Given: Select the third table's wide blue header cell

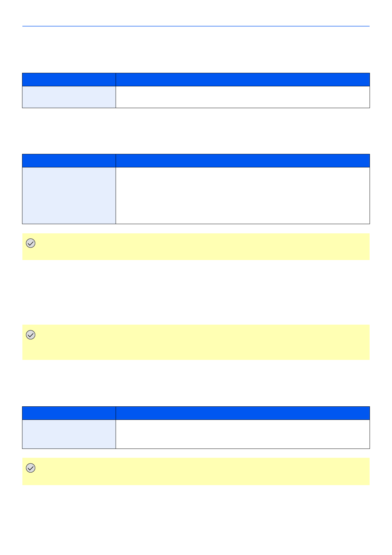Looking at the screenshot, I should point(242,413).
